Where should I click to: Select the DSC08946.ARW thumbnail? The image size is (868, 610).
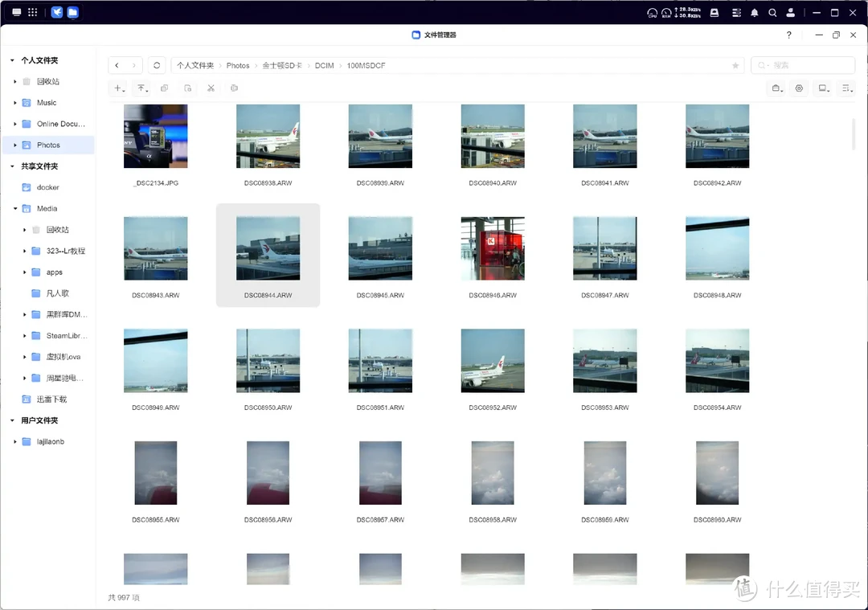pos(493,248)
